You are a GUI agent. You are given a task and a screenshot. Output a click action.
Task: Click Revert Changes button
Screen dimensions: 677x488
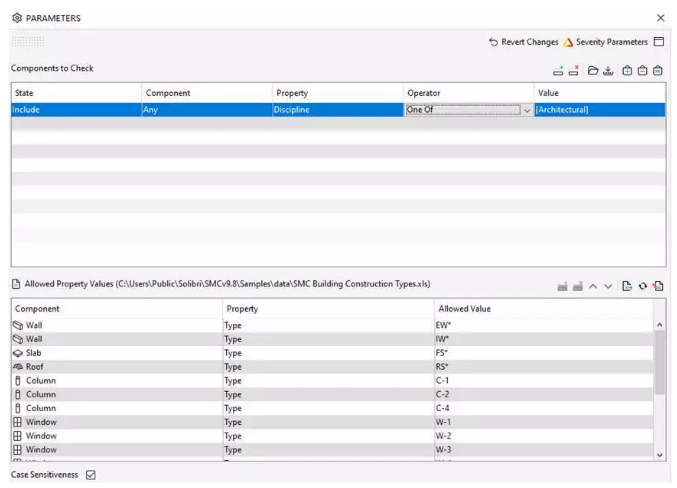click(x=524, y=42)
